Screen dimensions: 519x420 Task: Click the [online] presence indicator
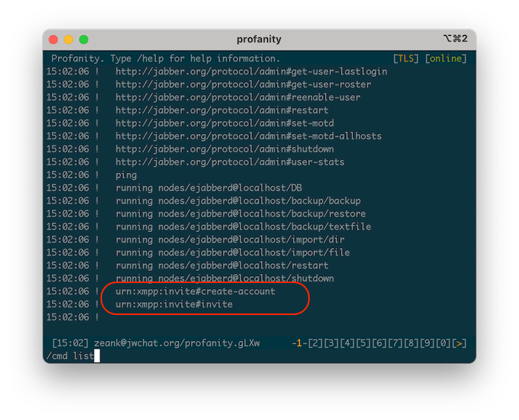point(446,59)
